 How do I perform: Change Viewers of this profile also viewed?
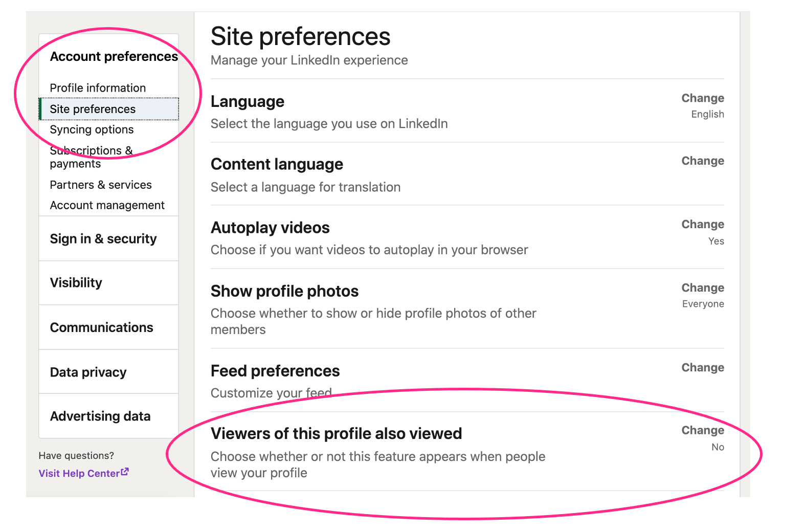tap(703, 431)
